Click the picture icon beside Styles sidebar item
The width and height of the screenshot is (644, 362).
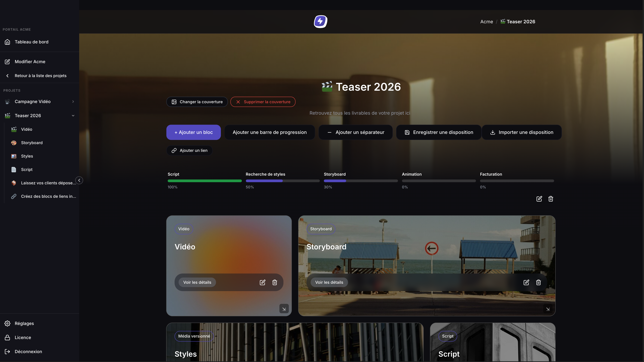click(14, 156)
